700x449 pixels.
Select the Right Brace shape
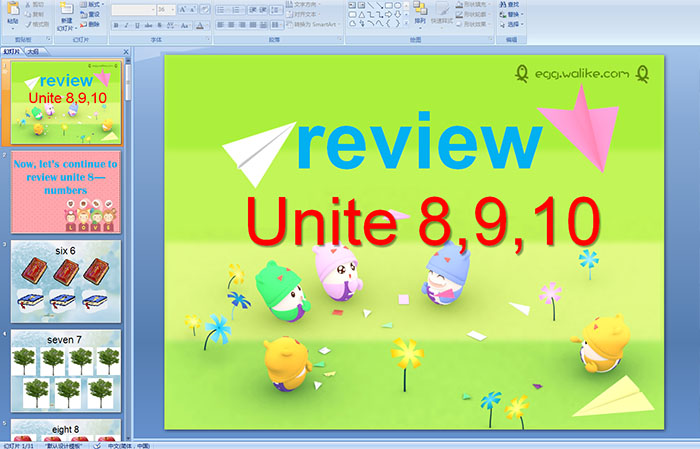(397, 23)
